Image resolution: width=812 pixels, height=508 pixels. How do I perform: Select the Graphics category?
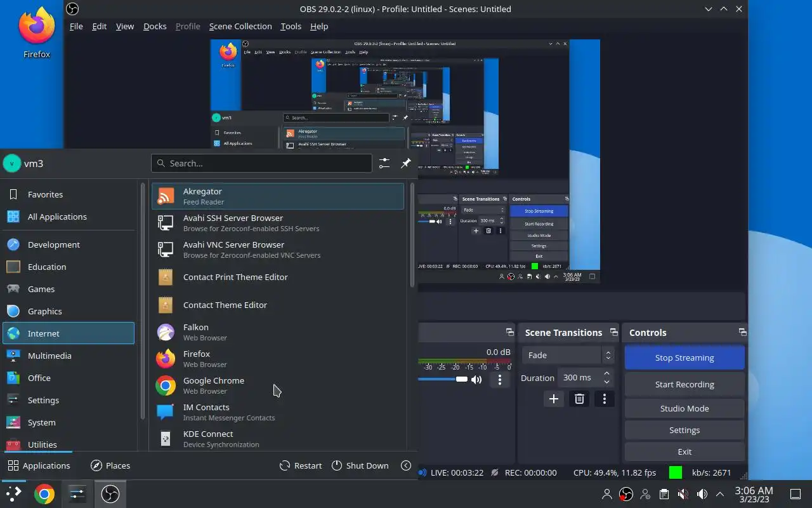69,311
